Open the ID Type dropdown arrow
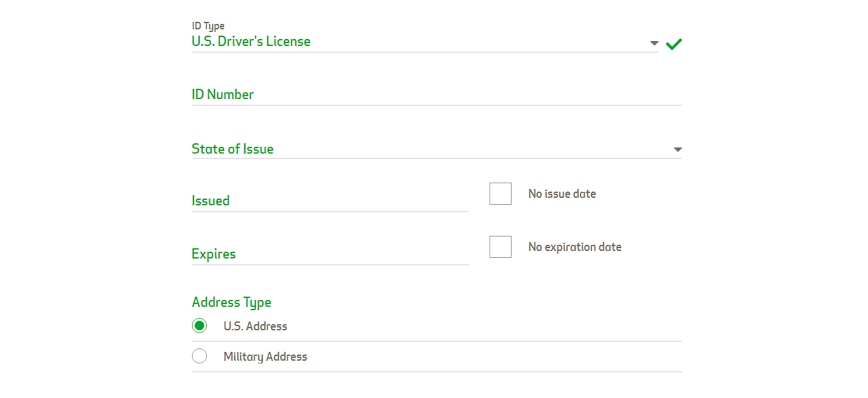 [x=654, y=43]
